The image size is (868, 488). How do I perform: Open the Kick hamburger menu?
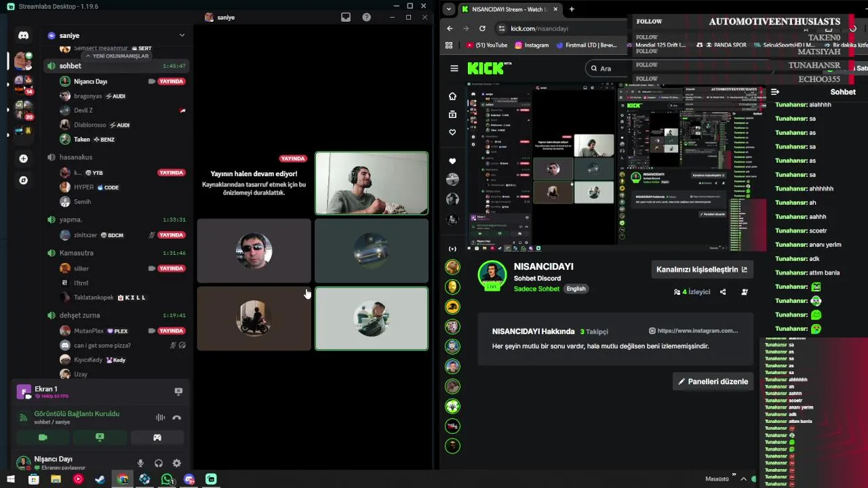click(454, 68)
